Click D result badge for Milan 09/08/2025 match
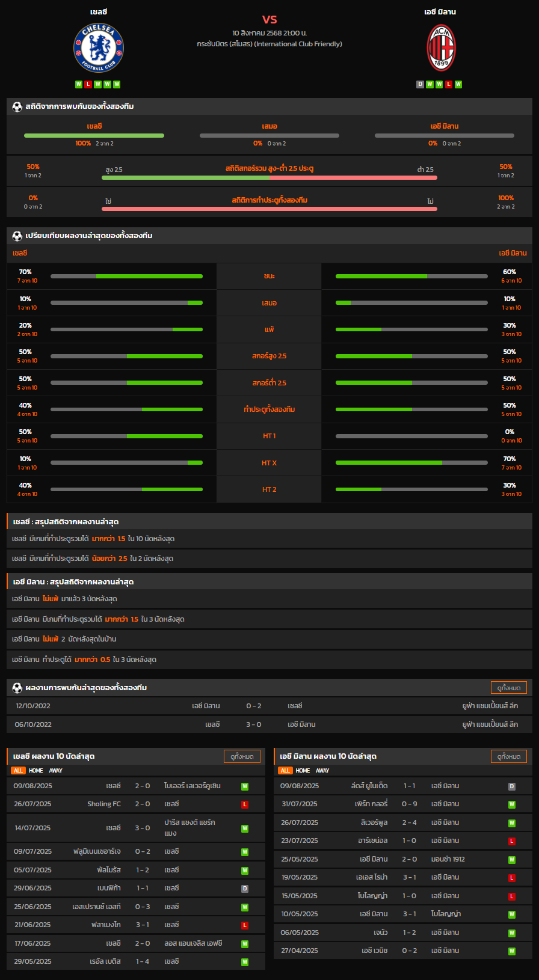This screenshot has width=539, height=980. (x=512, y=786)
